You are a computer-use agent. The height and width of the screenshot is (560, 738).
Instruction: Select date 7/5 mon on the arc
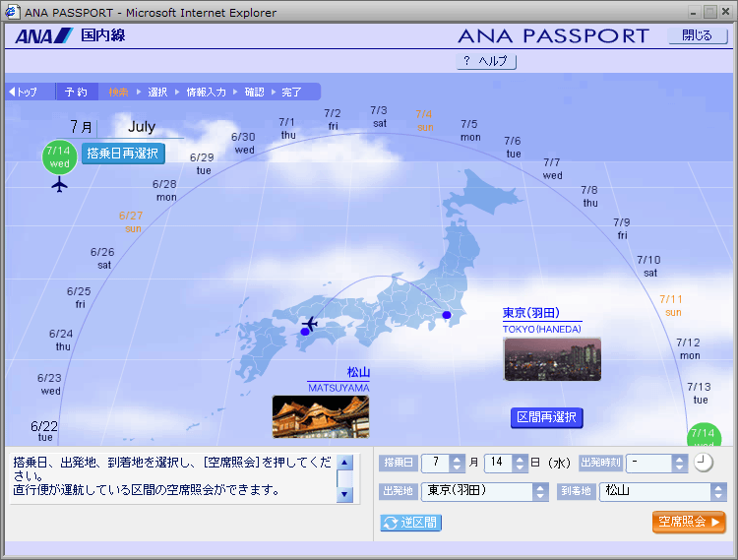(469, 130)
